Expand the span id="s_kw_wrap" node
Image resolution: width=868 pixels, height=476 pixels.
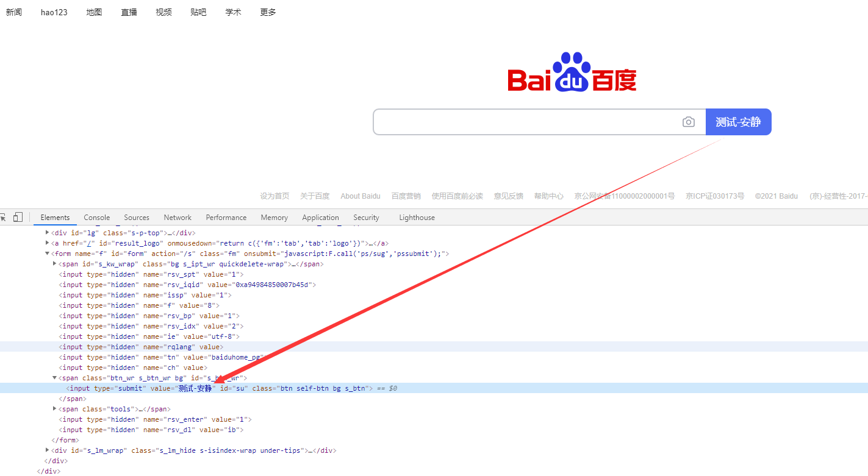pos(55,264)
